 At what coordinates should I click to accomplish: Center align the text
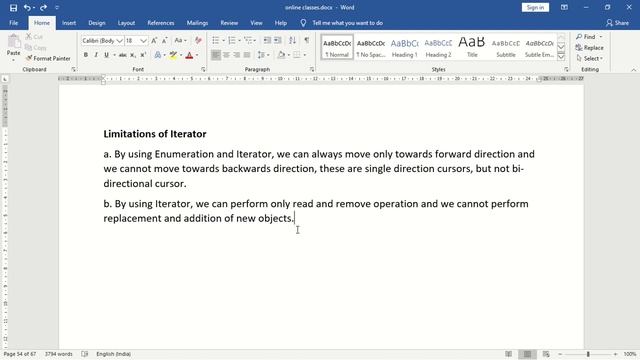click(226, 55)
